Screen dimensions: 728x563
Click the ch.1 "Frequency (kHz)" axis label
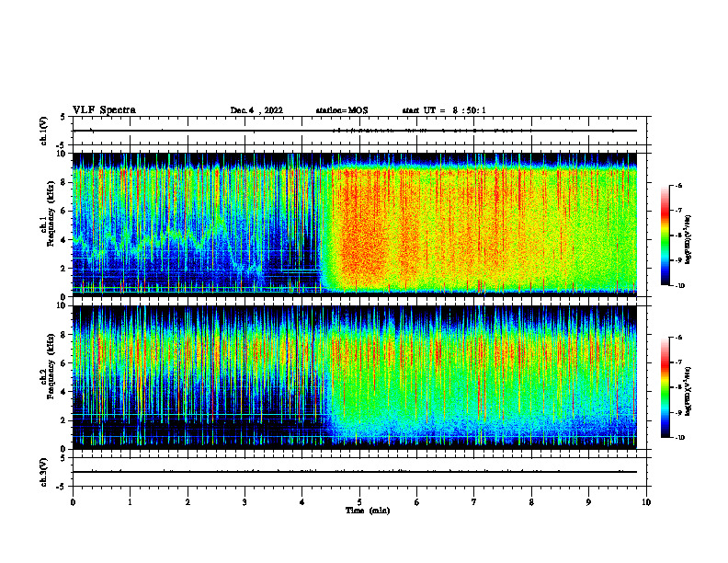51,213
